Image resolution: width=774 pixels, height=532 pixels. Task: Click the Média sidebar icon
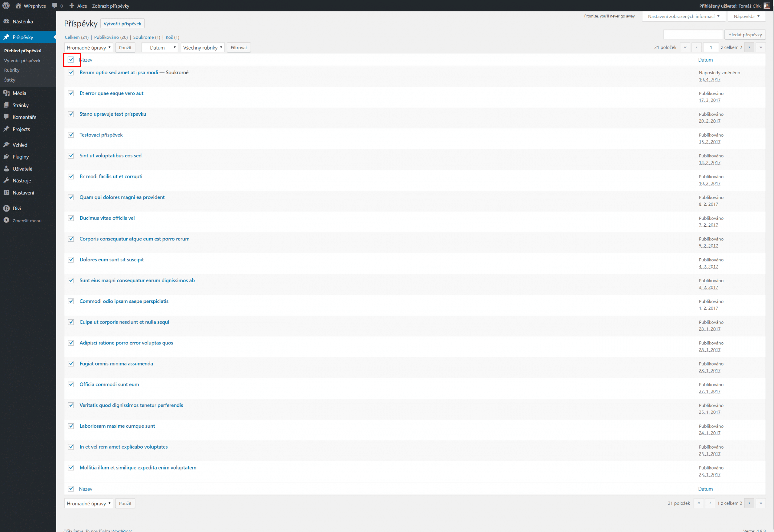(6, 93)
